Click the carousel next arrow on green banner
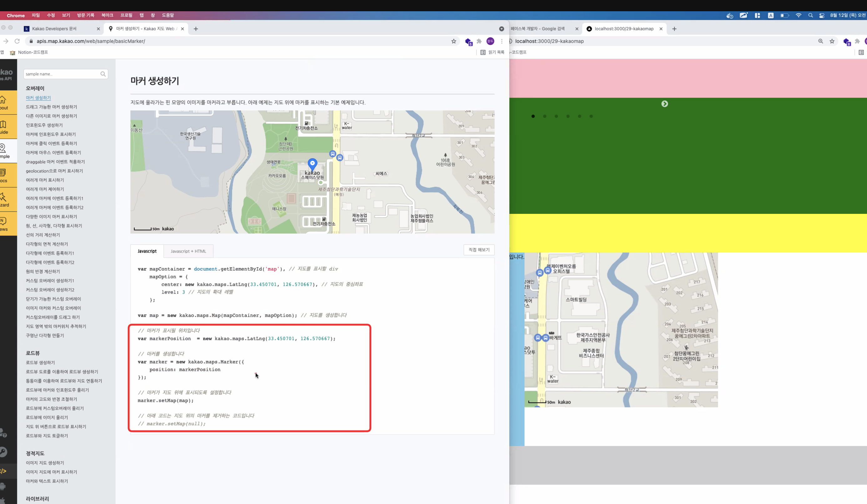Screen dimensions: 867x504 (664, 104)
